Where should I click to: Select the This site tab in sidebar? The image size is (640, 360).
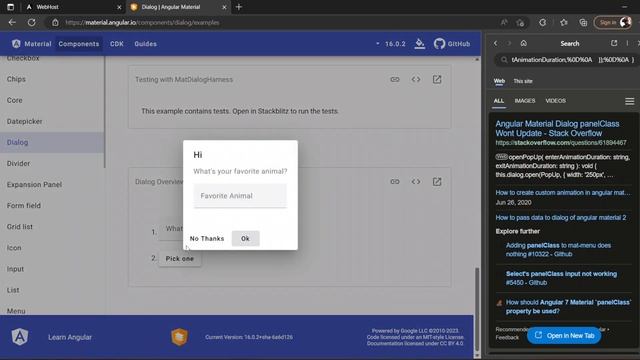pyautogui.click(x=523, y=81)
